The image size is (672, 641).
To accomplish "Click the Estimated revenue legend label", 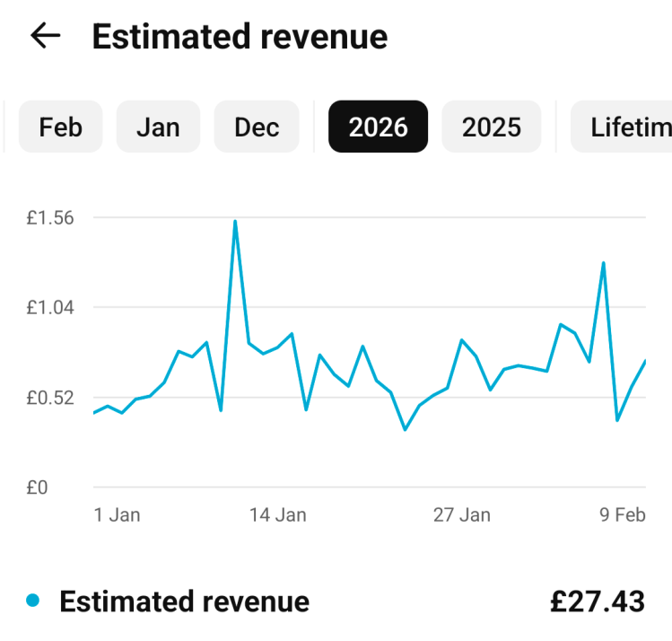I will 184,601.
